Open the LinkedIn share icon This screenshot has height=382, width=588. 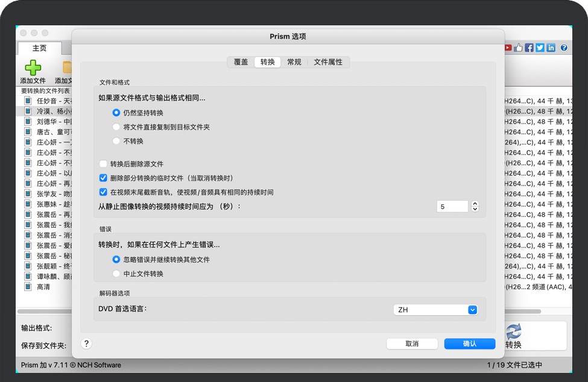(x=551, y=48)
